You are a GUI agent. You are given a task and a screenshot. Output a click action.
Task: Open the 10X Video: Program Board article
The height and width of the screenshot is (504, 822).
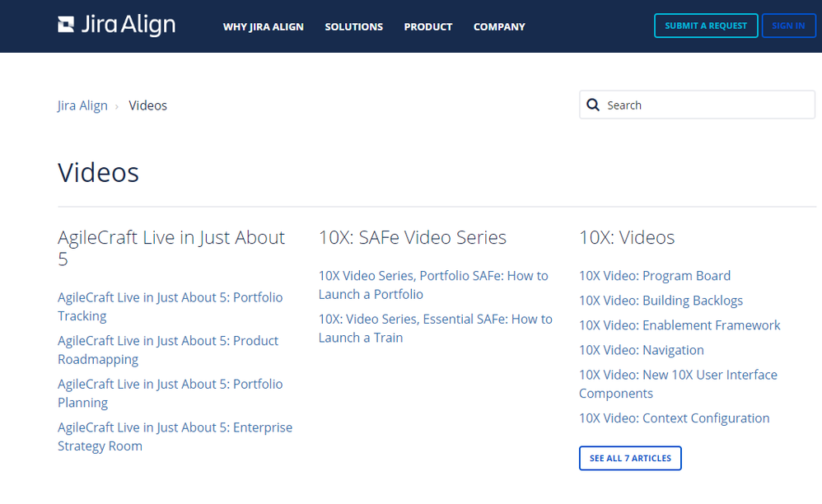coord(654,275)
